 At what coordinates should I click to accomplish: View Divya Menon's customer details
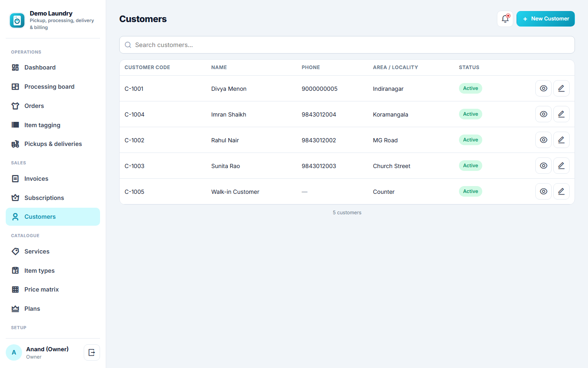pyautogui.click(x=543, y=88)
